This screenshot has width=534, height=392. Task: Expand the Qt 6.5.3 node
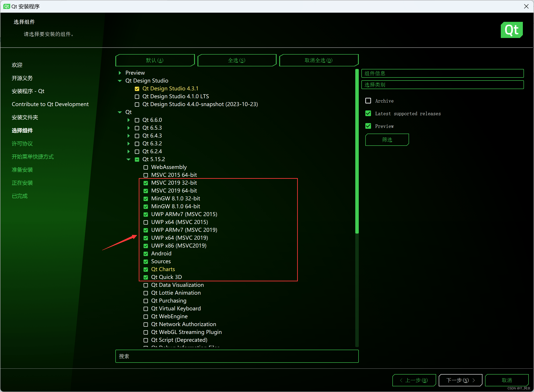tap(128, 128)
